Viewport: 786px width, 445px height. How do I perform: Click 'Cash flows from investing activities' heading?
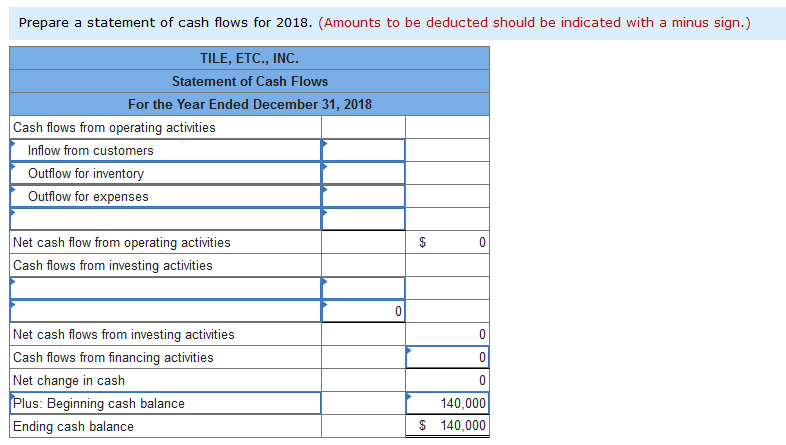tap(113, 266)
